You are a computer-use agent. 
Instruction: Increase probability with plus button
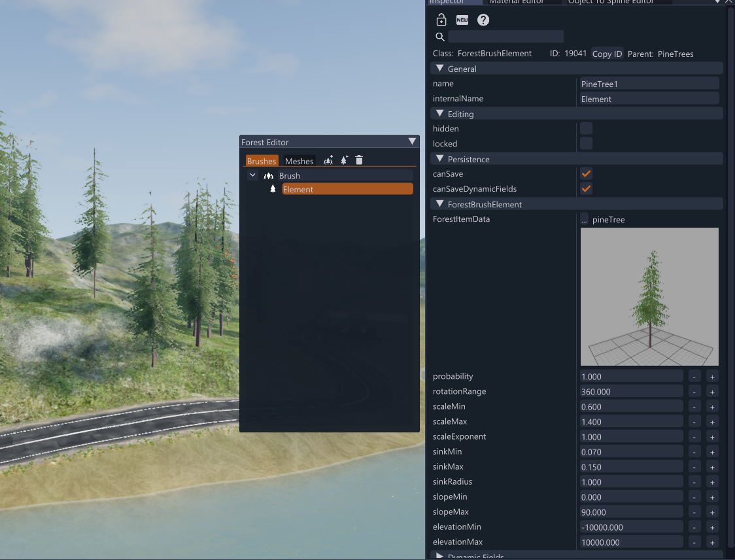click(x=712, y=377)
